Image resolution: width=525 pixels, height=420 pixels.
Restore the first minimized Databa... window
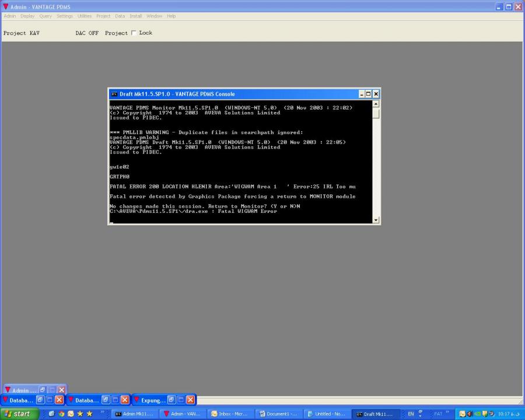[x=40, y=400]
